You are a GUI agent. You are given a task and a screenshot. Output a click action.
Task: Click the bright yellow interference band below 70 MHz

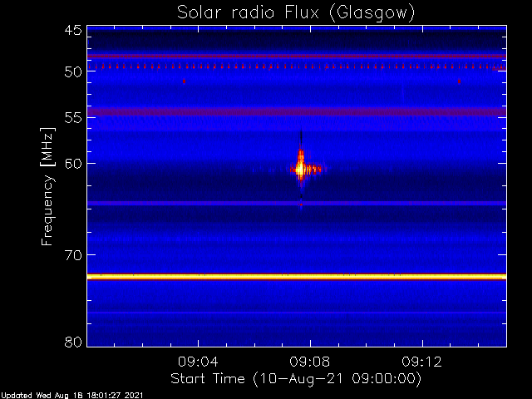coord(297,277)
